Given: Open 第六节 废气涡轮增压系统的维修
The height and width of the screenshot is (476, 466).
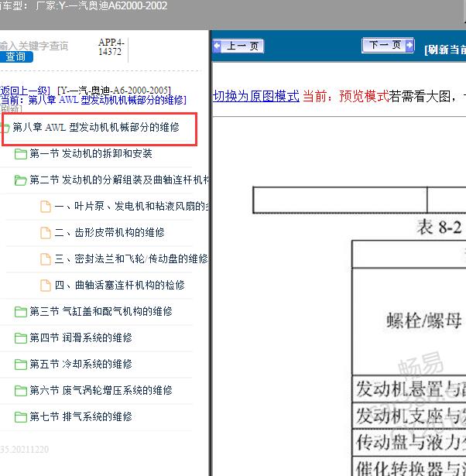Looking at the screenshot, I should [101, 390].
